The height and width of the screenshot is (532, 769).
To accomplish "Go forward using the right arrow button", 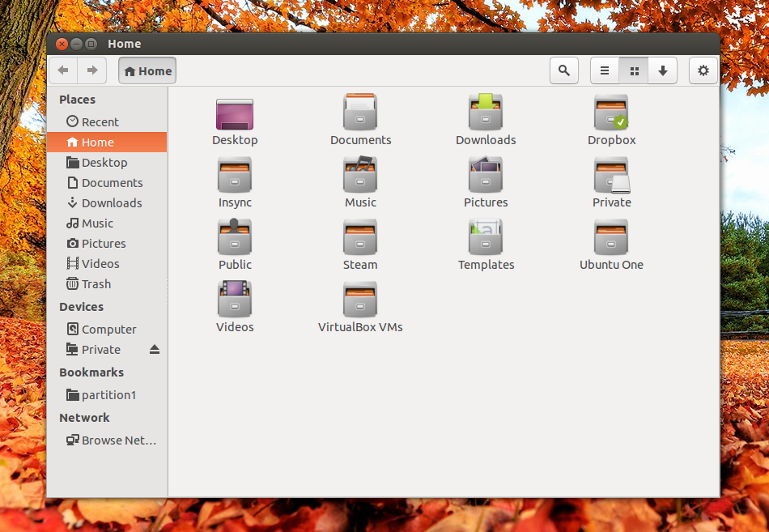I will pyautogui.click(x=92, y=70).
